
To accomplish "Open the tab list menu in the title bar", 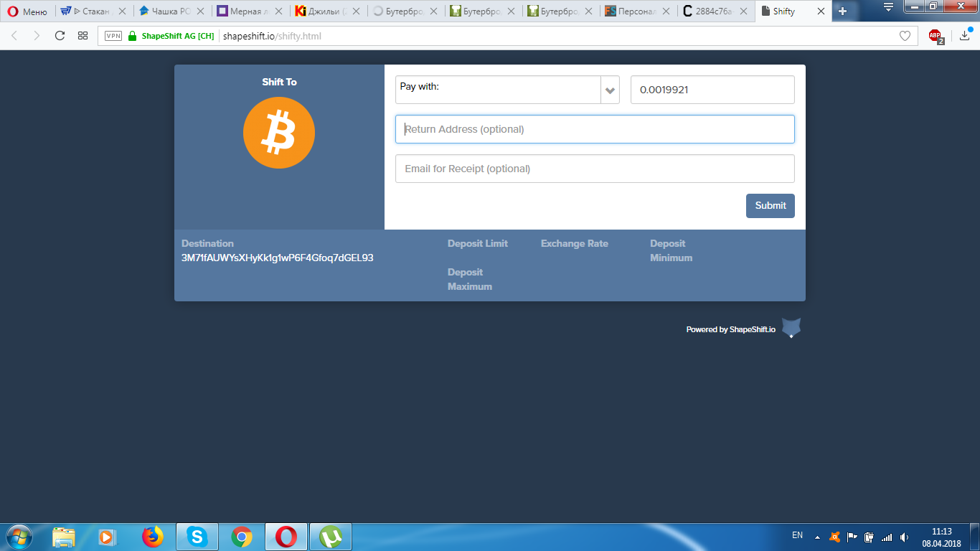I will (x=888, y=7).
